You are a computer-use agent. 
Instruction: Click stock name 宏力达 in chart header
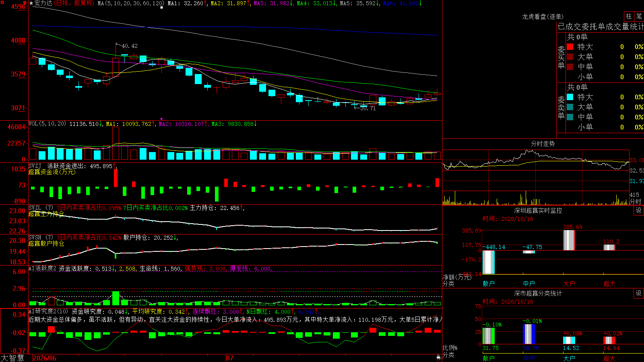(43, 3)
